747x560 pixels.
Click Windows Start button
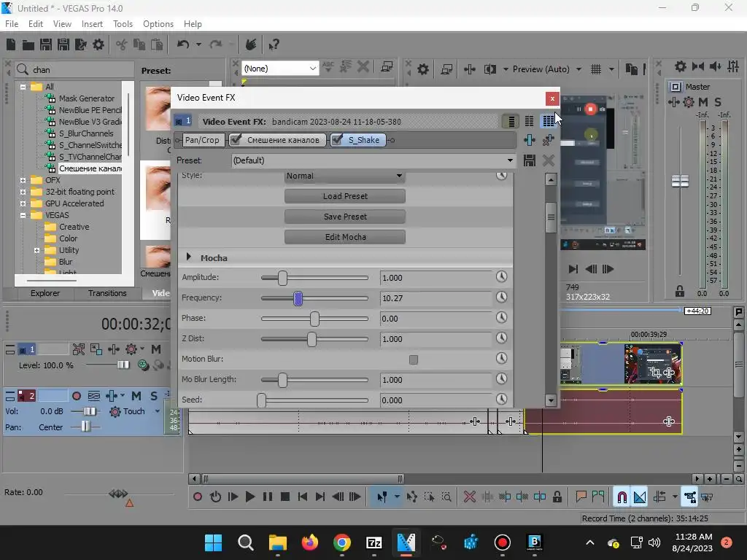click(214, 542)
